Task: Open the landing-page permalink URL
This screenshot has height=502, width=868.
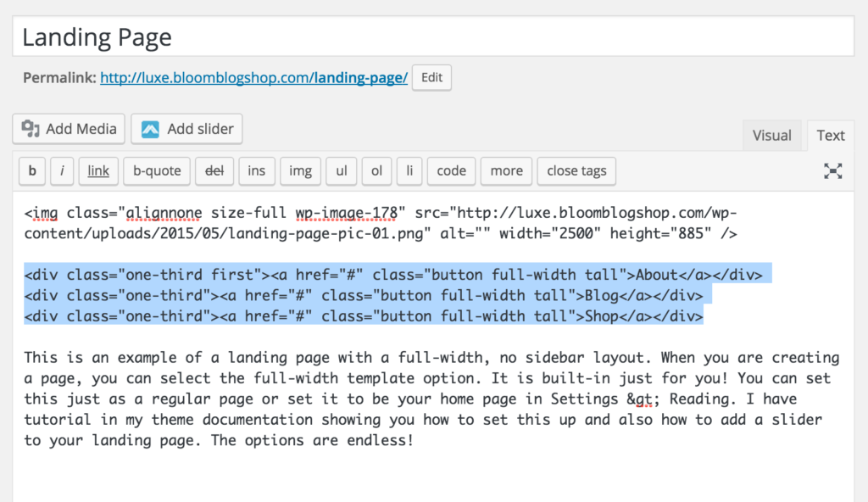Action: pos(254,77)
